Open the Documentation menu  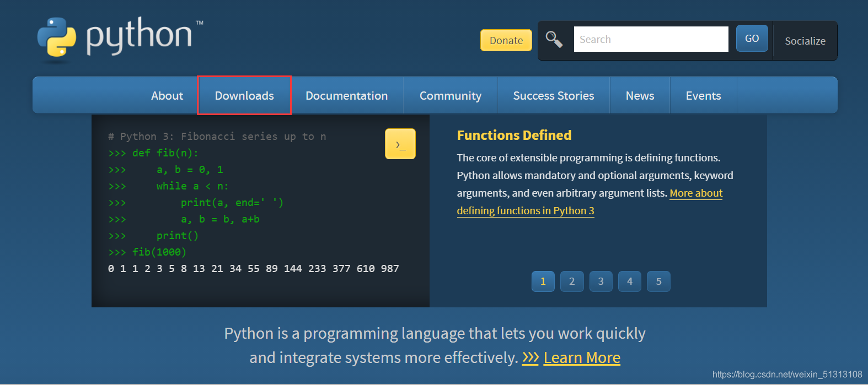click(347, 95)
